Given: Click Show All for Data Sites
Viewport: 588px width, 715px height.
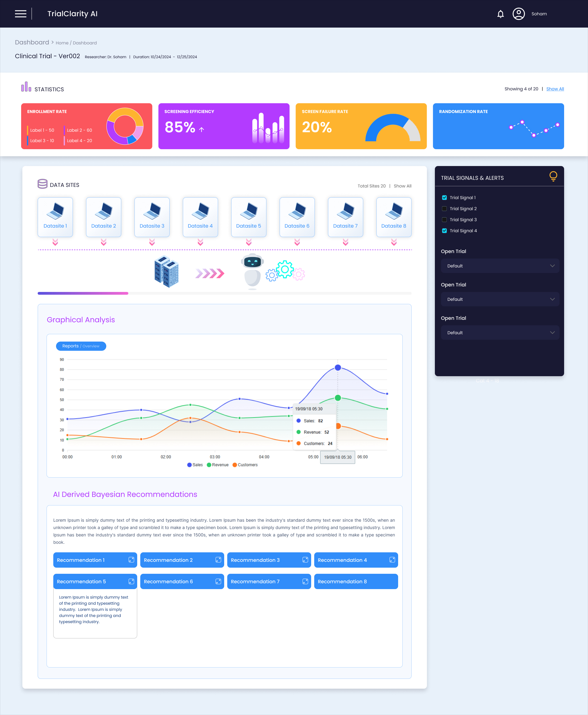Looking at the screenshot, I should 402,186.
